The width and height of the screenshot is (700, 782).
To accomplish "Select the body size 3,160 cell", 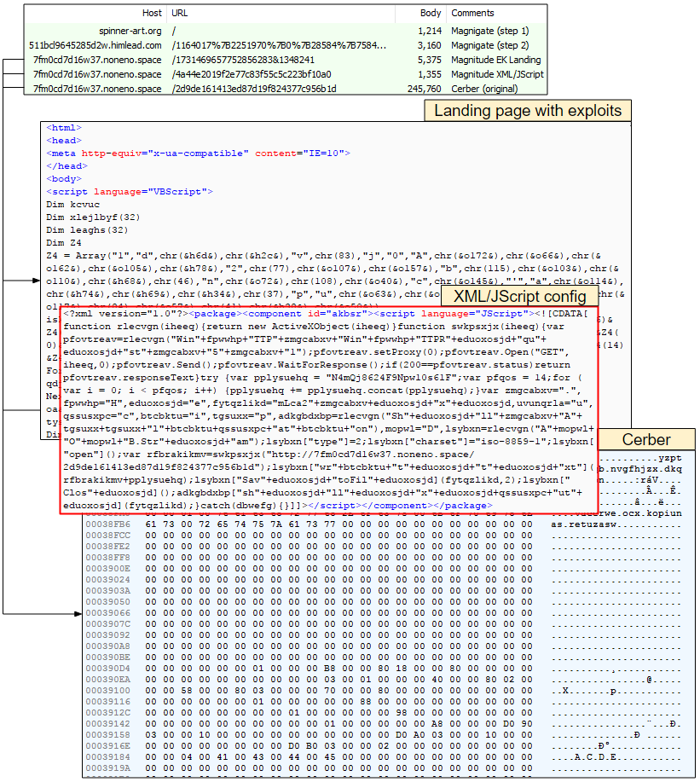I will pyautogui.click(x=430, y=45).
